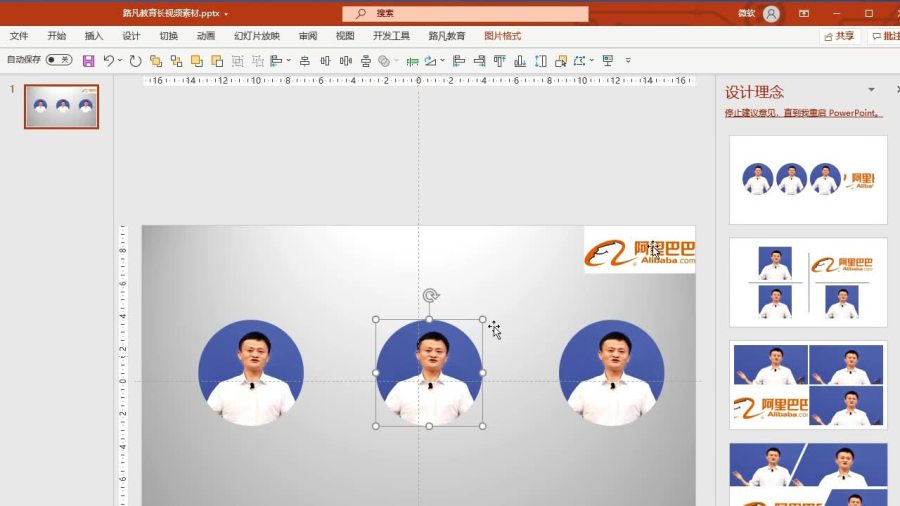Apply fourth design idea with diagonal split

[x=808, y=474]
